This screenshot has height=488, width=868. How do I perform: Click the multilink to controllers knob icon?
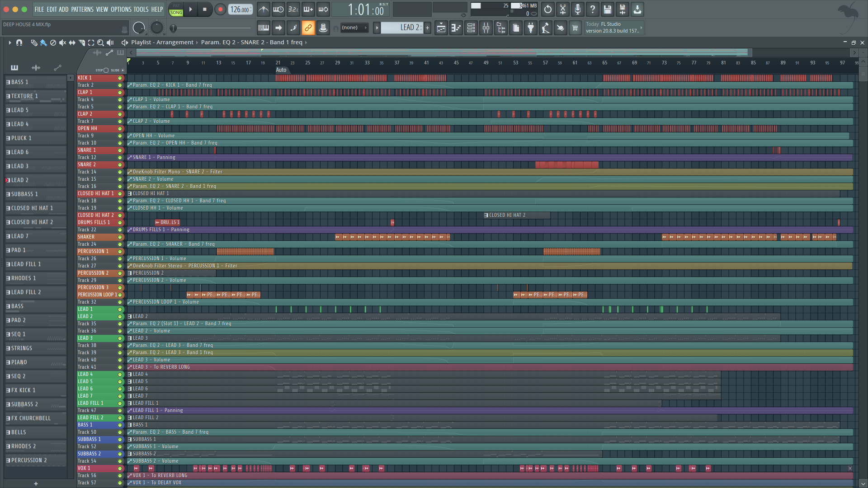(x=323, y=28)
